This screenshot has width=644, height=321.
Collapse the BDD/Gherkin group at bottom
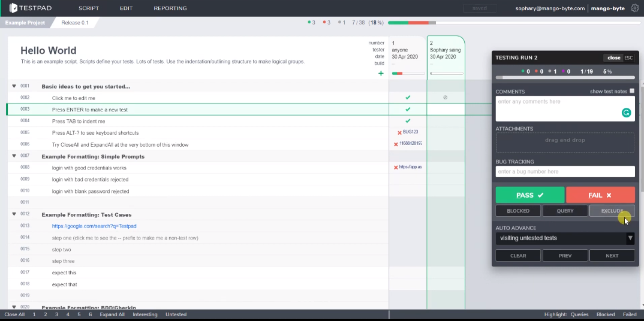pyautogui.click(x=14, y=307)
